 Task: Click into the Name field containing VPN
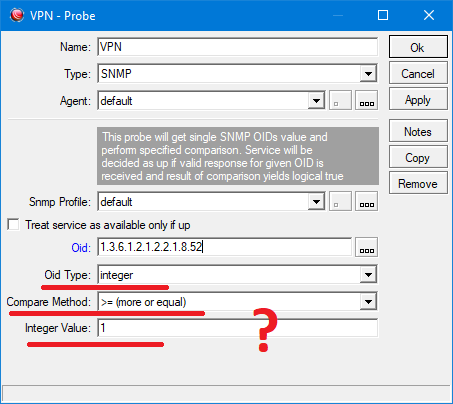point(238,47)
